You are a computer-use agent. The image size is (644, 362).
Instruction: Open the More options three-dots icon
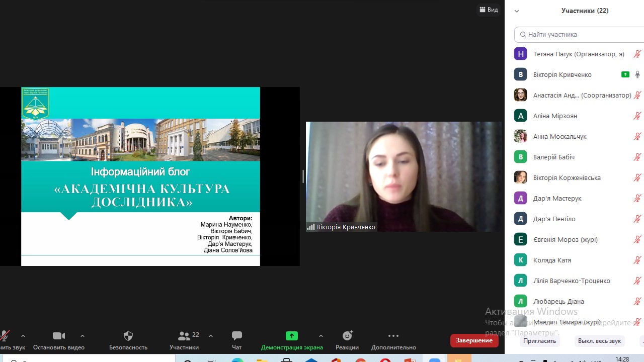(x=393, y=336)
